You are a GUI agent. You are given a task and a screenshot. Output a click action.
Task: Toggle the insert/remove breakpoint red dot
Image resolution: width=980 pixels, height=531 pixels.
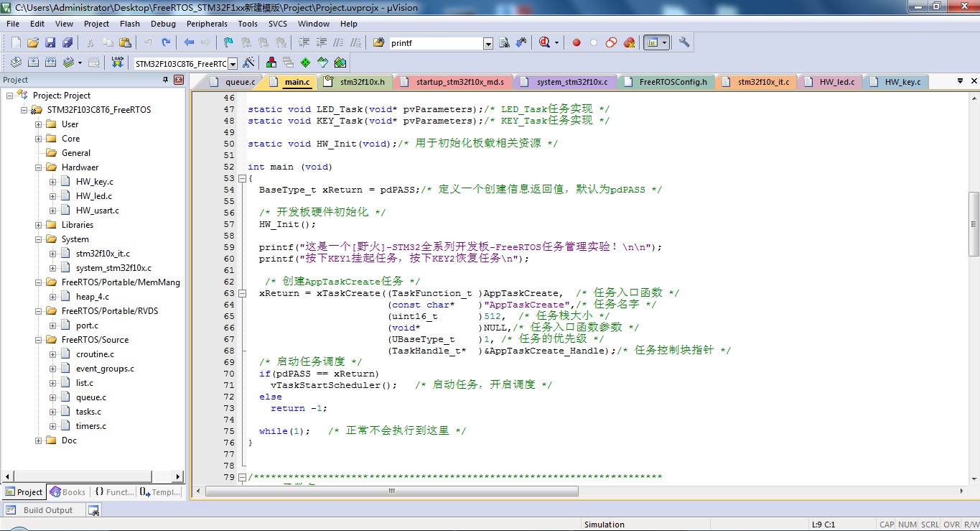tap(576, 42)
